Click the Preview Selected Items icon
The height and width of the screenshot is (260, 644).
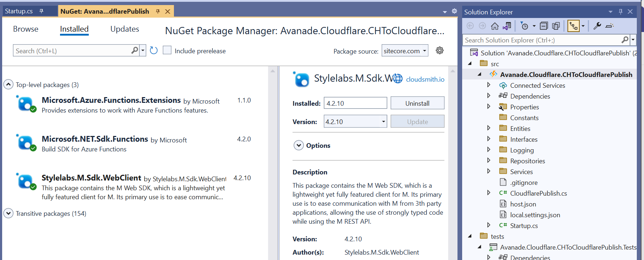609,26
